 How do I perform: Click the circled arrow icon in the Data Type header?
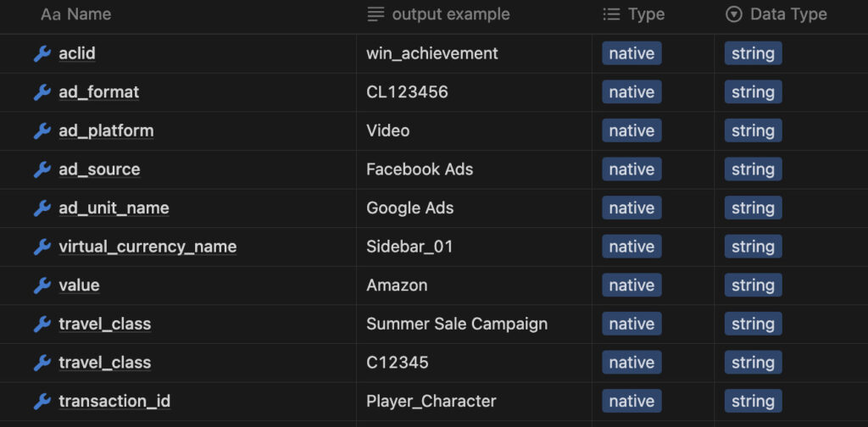[x=734, y=14]
